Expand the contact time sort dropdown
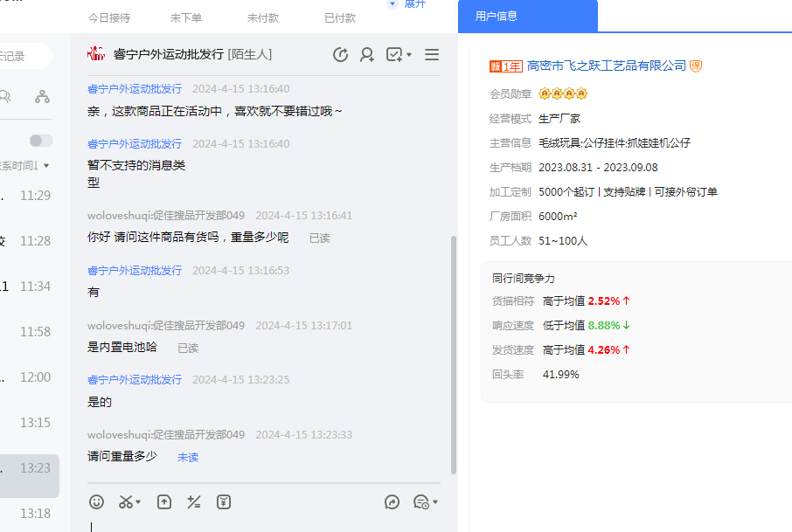Viewport: 792px width, 532px height. (x=45, y=166)
